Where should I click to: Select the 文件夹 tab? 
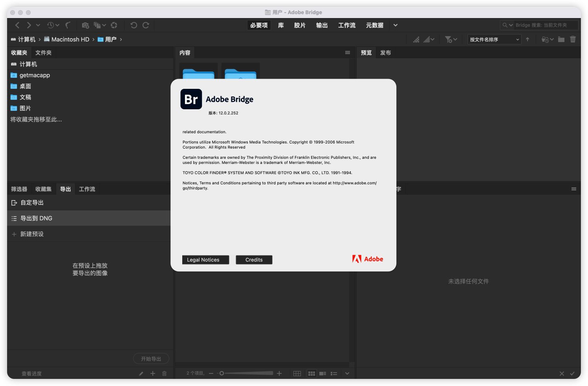[43, 53]
